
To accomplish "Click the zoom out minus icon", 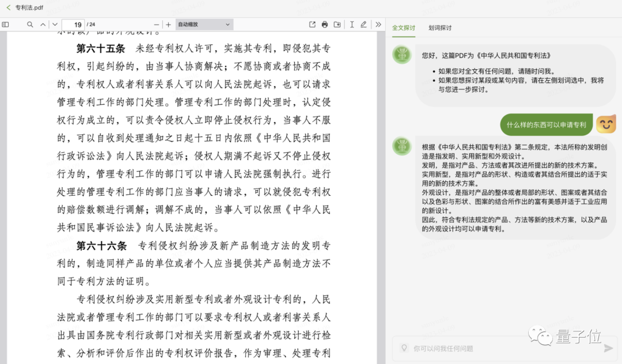I will 156,25.
